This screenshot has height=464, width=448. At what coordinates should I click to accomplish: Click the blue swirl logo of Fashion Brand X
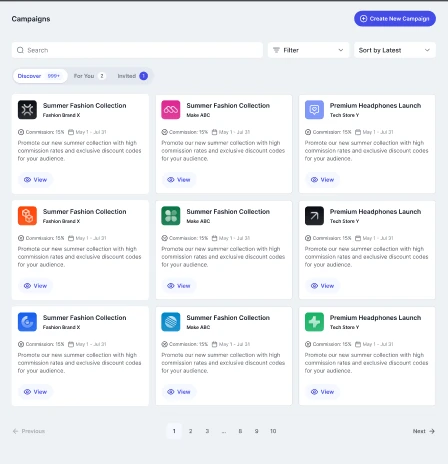pyautogui.click(x=27, y=322)
